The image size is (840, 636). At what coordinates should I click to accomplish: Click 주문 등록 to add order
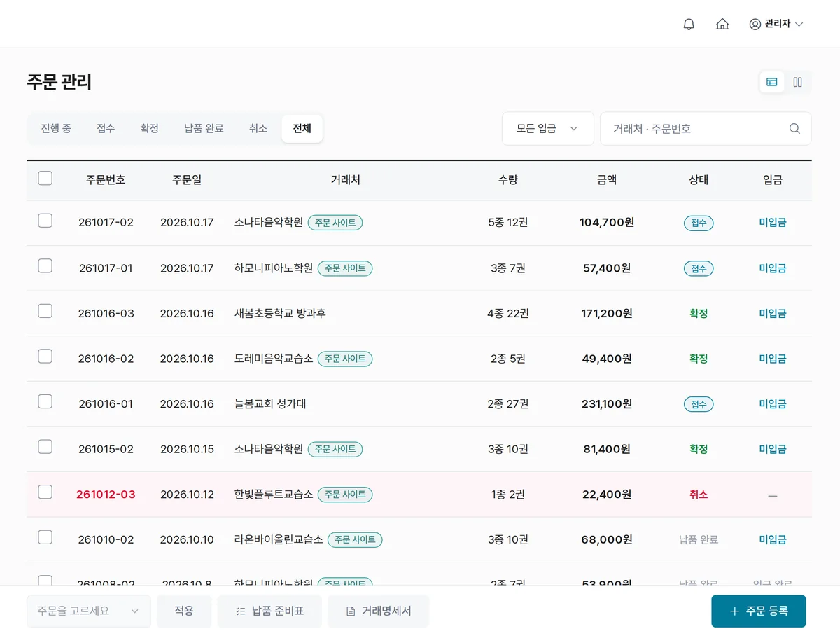click(x=759, y=611)
